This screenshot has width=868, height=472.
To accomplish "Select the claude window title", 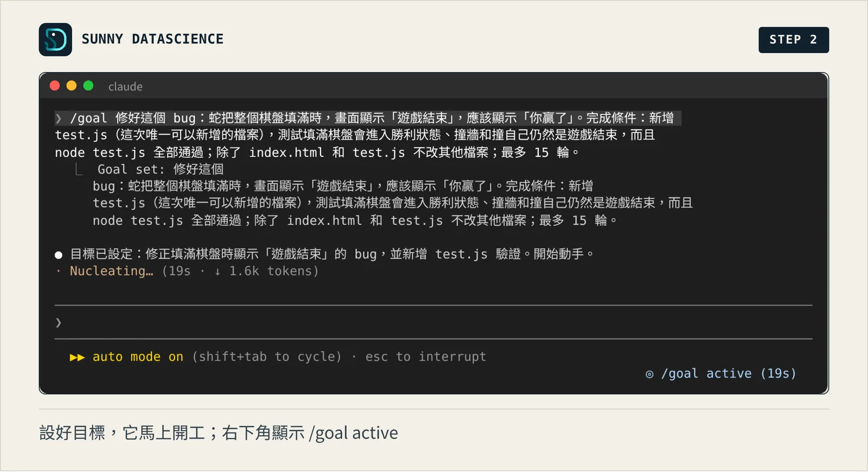I will pyautogui.click(x=125, y=87).
